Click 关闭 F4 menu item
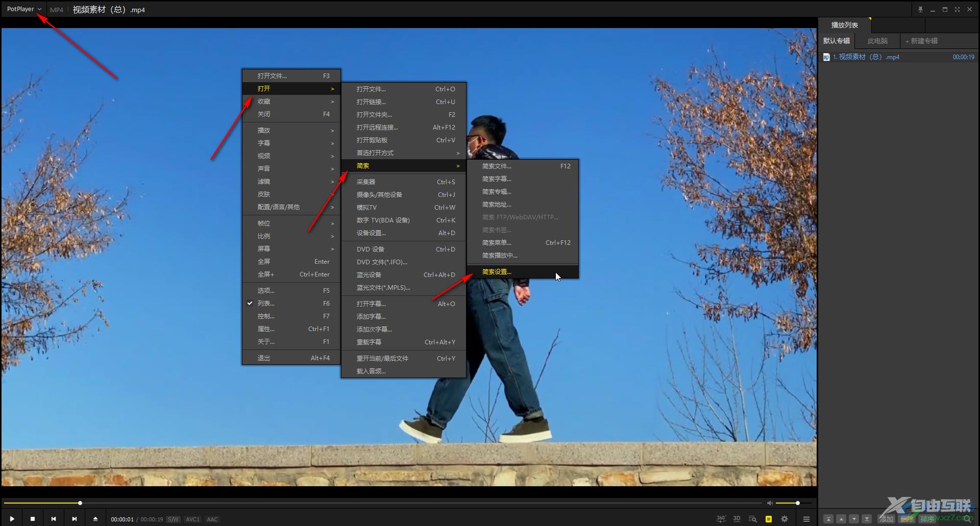 coord(291,114)
